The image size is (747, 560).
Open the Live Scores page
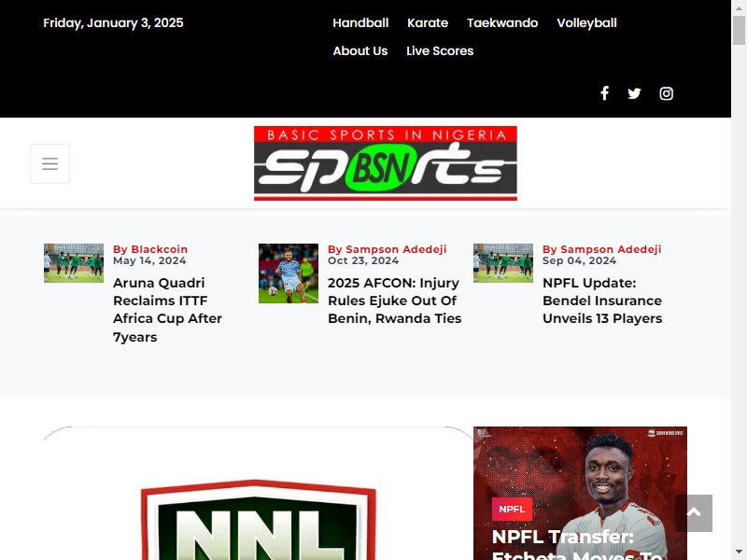440,51
